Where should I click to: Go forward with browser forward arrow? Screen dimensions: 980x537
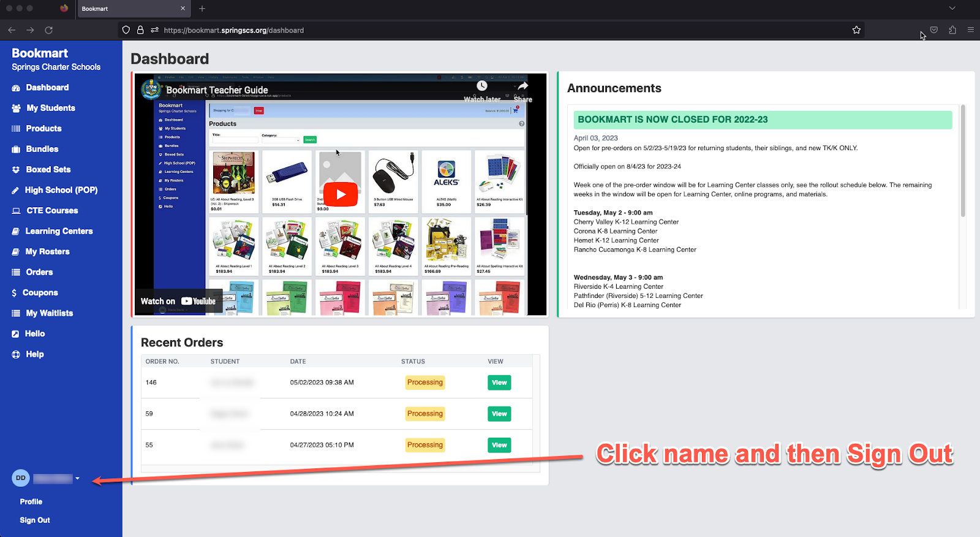pos(30,30)
